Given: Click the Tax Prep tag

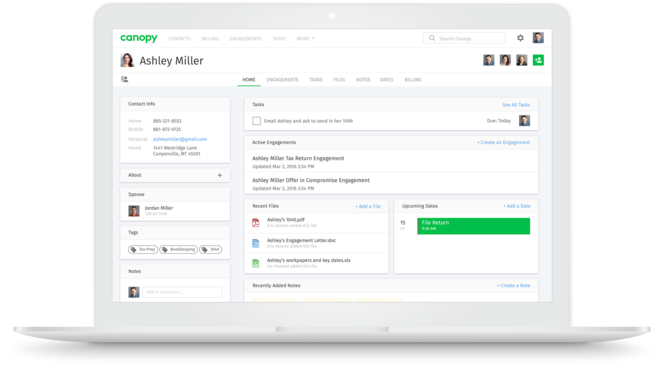Looking at the screenshot, I should click(143, 249).
